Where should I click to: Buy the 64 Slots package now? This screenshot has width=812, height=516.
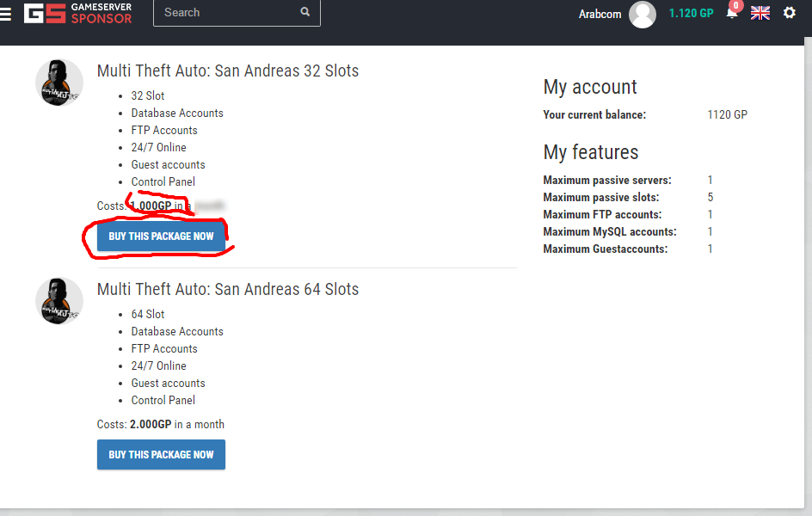click(x=161, y=455)
